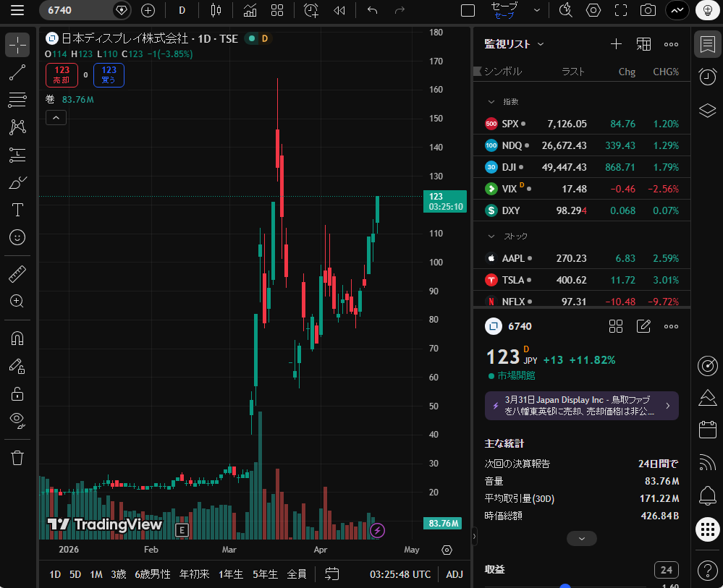The height and width of the screenshot is (588, 723).
Task: Toggle the ADJ adjustment setting
Action: click(454, 574)
